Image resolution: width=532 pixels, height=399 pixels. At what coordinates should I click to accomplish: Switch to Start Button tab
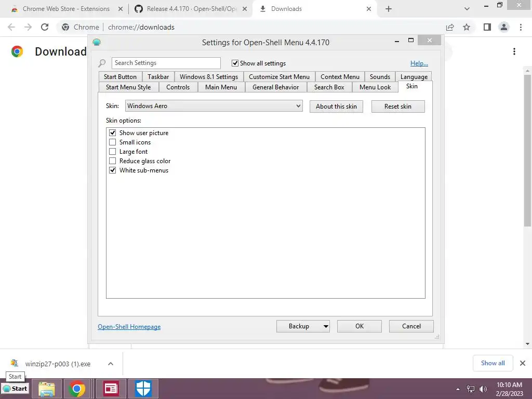pos(120,77)
